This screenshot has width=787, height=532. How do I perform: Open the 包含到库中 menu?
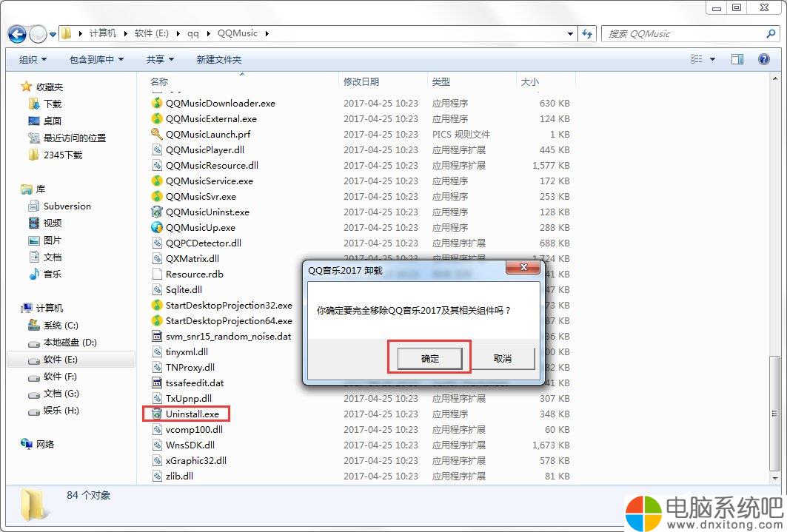96,60
